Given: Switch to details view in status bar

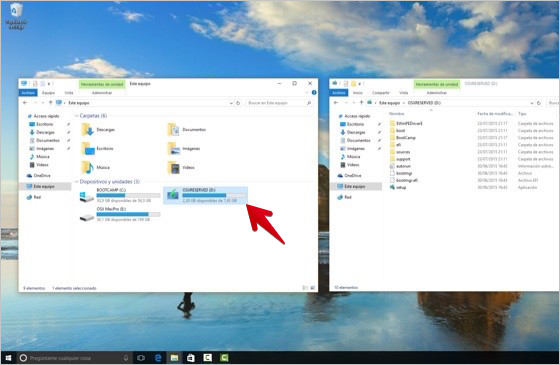Looking at the screenshot, I should point(305,288).
